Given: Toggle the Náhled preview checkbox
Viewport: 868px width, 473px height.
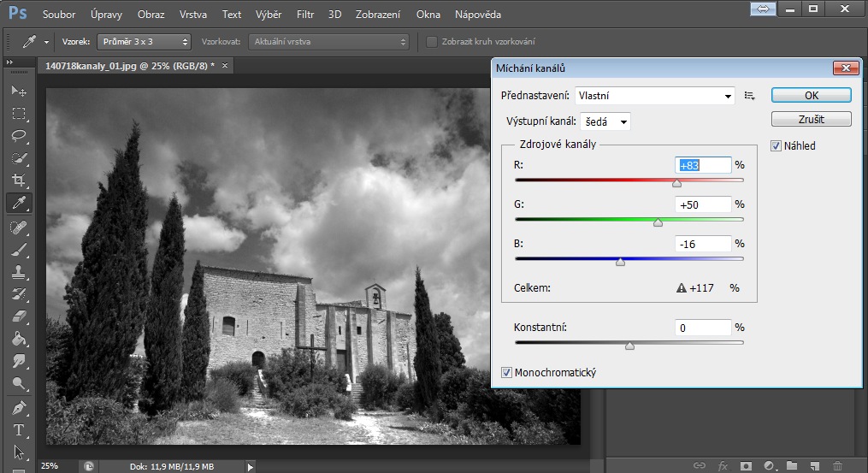Looking at the screenshot, I should click(776, 146).
